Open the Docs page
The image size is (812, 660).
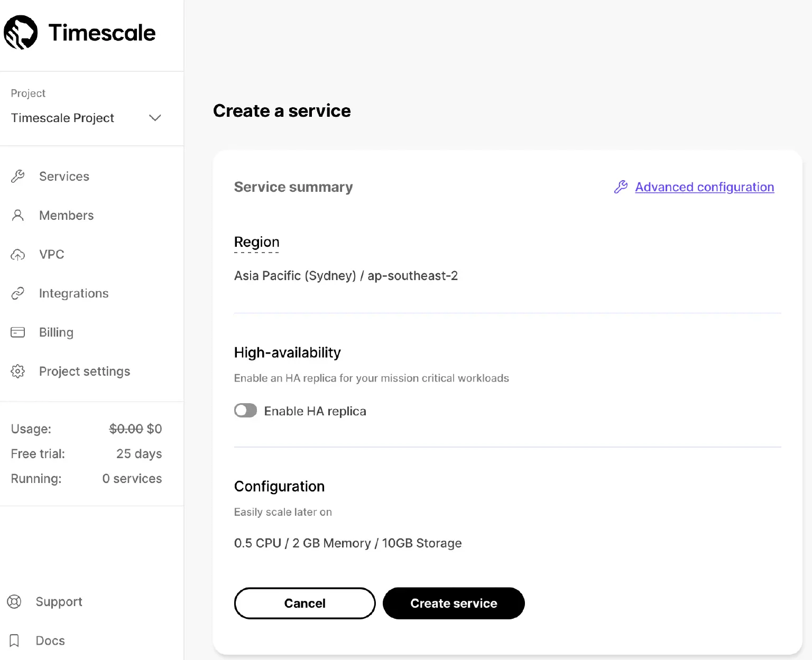(50, 640)
